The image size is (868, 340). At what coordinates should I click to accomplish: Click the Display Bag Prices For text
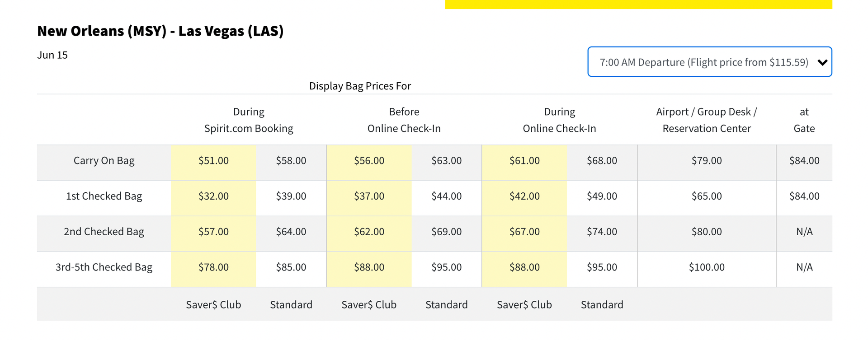coord(360,85)
